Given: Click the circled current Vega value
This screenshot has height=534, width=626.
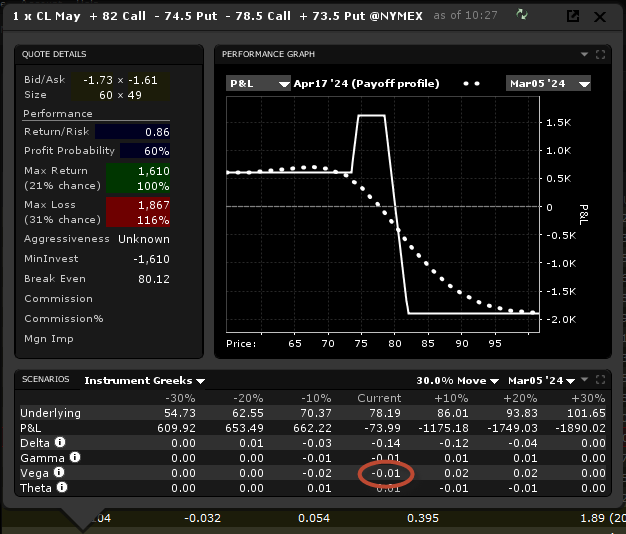Looking at the screenshot, I should [x=385, y=473].
